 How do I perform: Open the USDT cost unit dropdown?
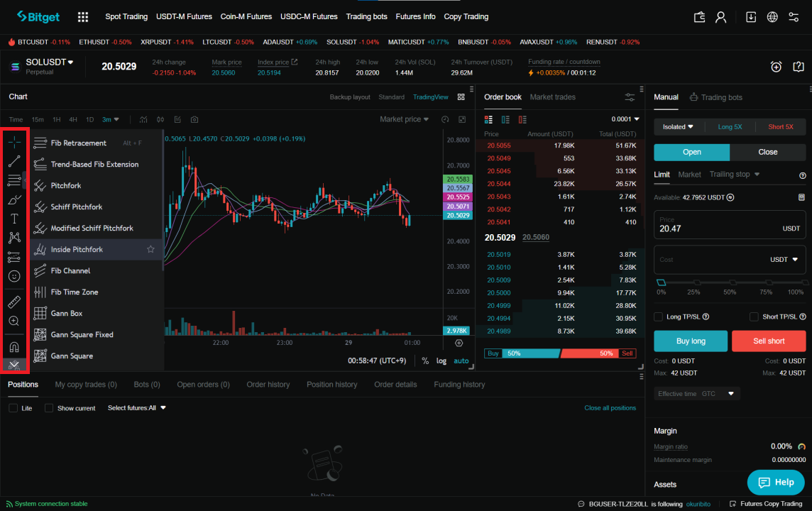[784, 259]
